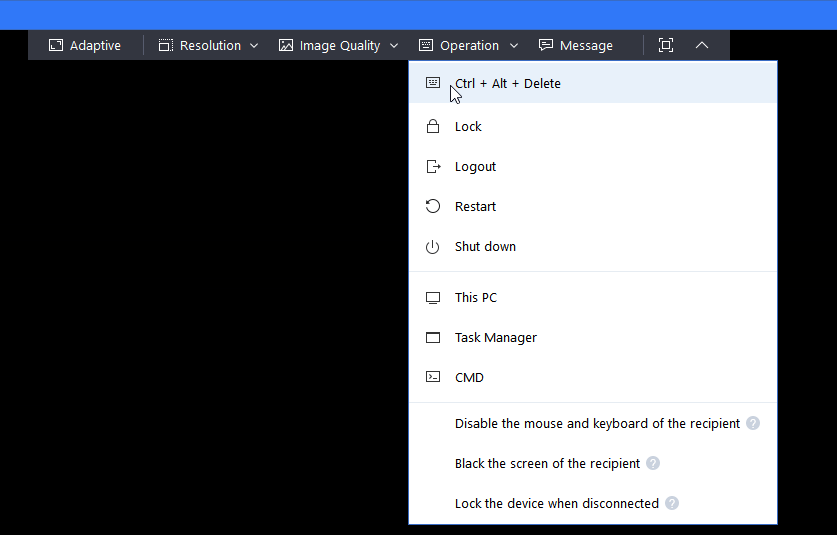Screen dimensions: 837x535
Task: Open the Message panel
Action: point(576,45)
